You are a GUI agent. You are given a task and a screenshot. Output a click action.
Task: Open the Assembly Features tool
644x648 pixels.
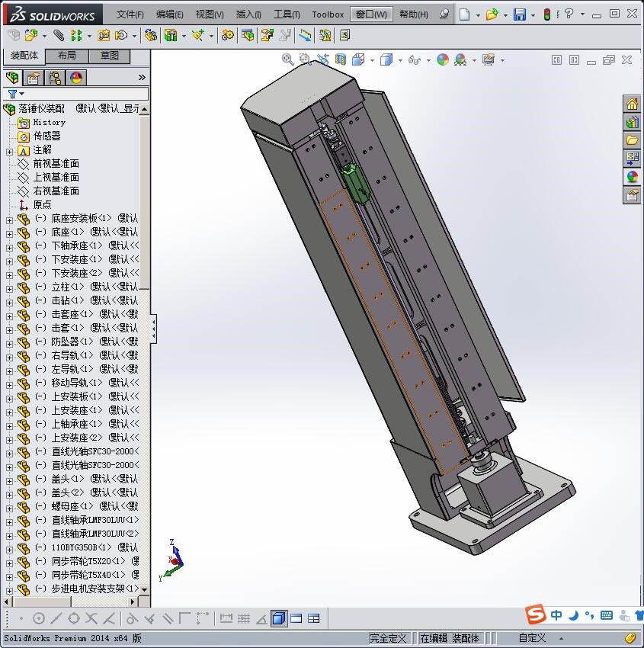[171, 36]
